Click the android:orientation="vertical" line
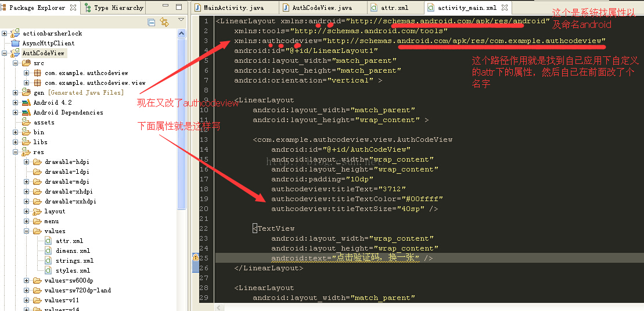 pos(308,80)
